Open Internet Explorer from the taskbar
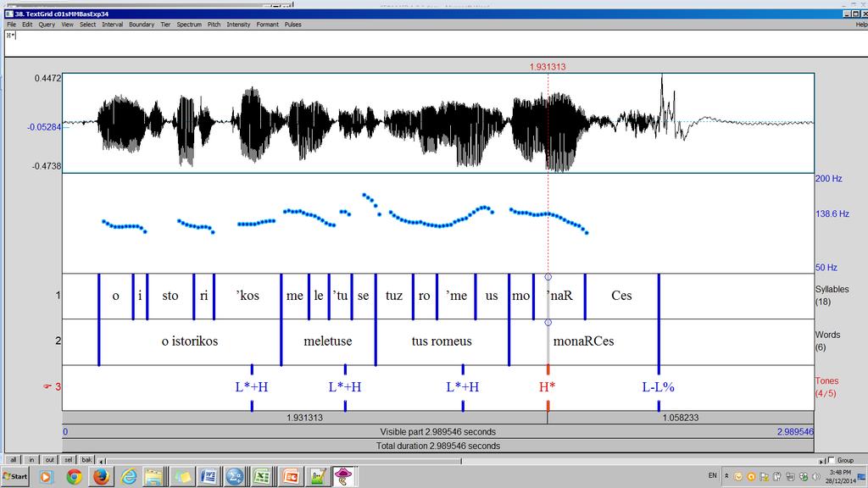Viewport: 868px width, 488px height. click(129, 476)
